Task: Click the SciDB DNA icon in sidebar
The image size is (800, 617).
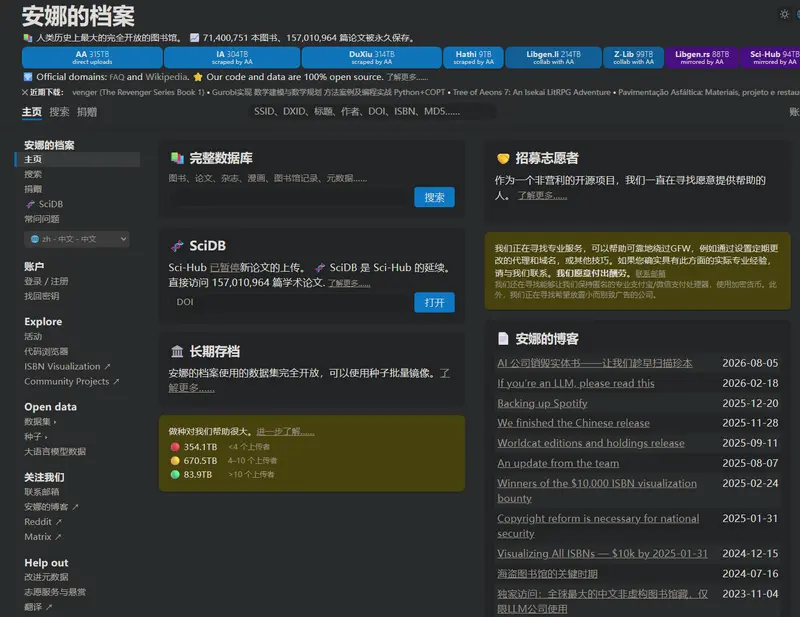Action: (x=30, y=204)
